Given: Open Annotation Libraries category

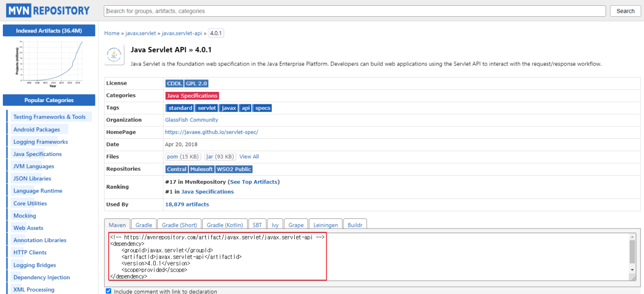Looking at the screenshot, I should pos(40,240).
